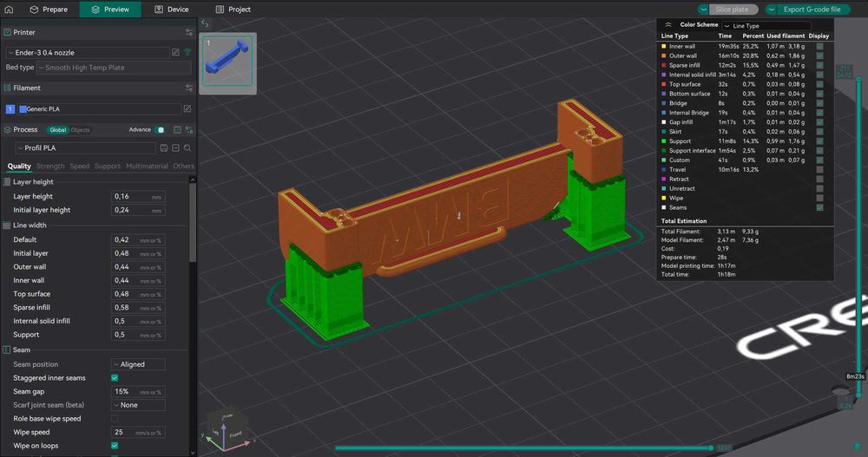Viewport: 868px width, 457px height.
Task: Toggle the Advance mode switch
Action: tap(160, 130)
